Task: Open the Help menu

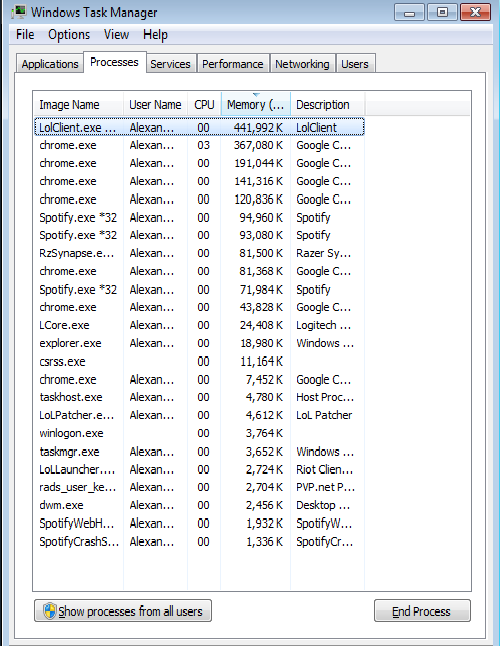Action: pyautogui.click(x=155, y=35)
